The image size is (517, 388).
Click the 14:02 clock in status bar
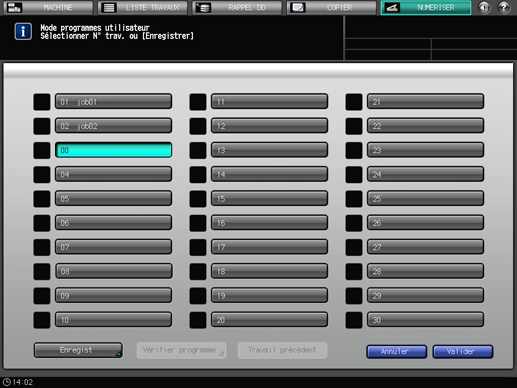(x=18, y=382)
